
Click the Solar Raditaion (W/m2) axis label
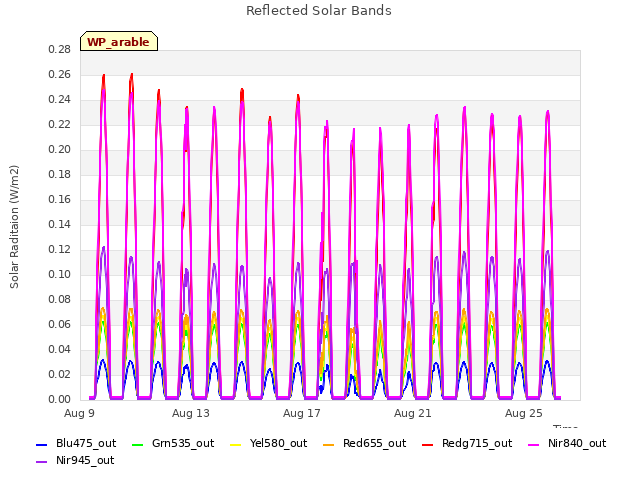[14, 227]
